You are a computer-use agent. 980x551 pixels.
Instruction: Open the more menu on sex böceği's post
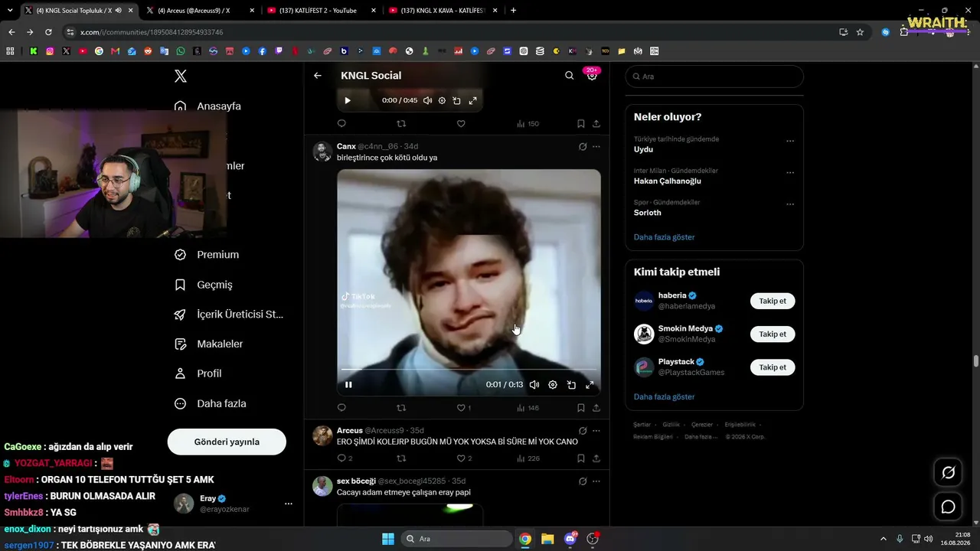point(596,481)
